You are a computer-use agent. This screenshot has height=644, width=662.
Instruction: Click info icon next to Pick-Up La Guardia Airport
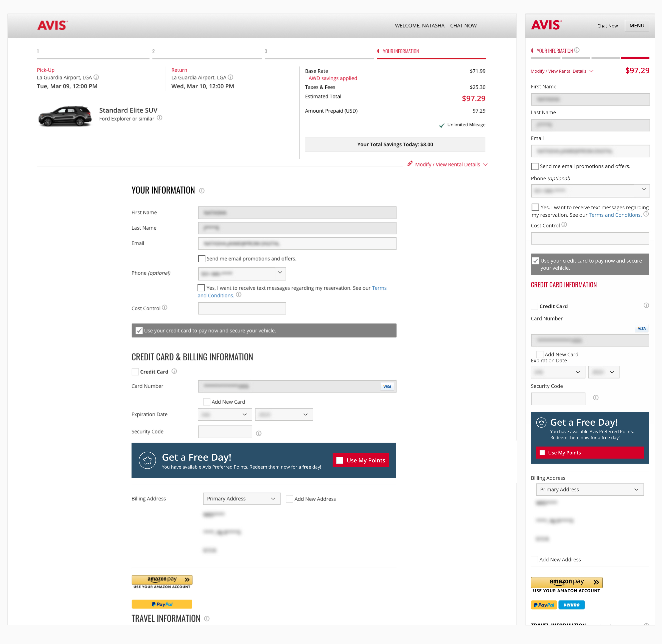[96, 77]
